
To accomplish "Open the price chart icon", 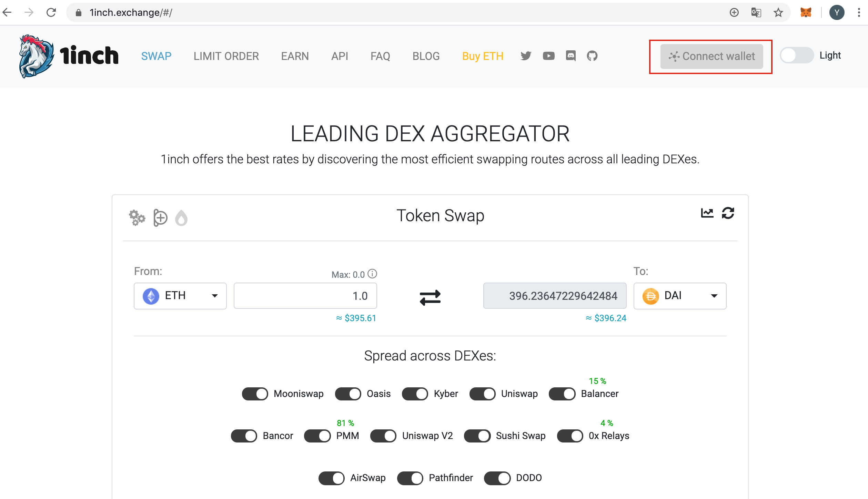I will pos(707,213).
